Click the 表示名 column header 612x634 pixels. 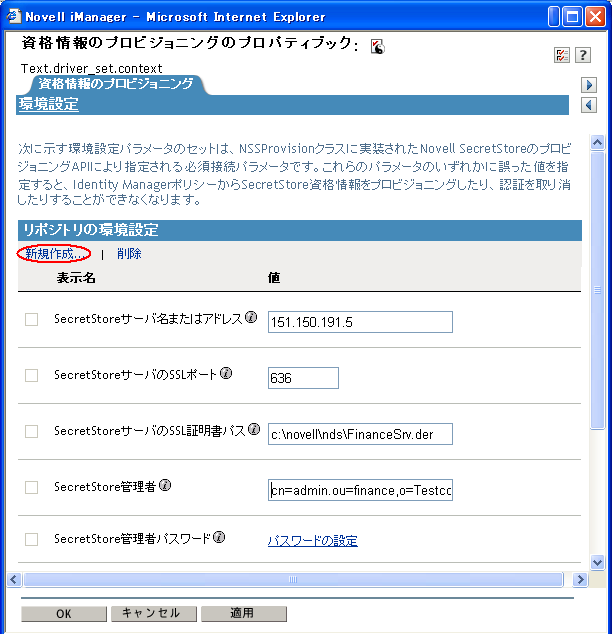[x=76, y=278]
